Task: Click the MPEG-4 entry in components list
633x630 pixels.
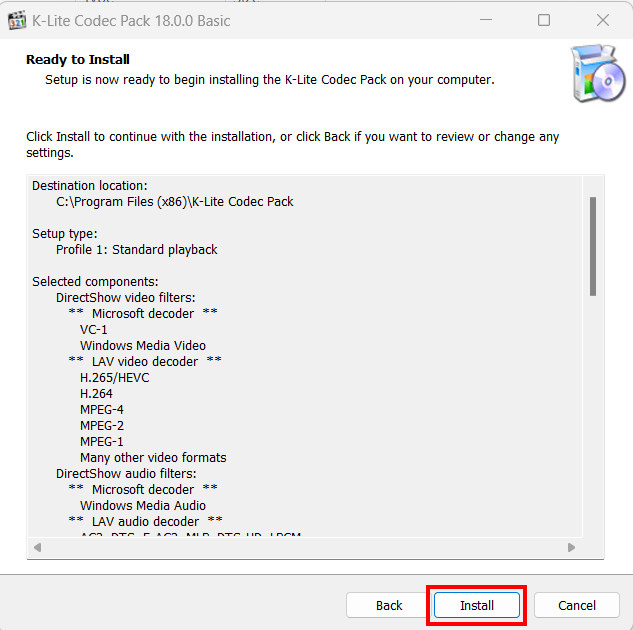Action: [x=101, y=409]
